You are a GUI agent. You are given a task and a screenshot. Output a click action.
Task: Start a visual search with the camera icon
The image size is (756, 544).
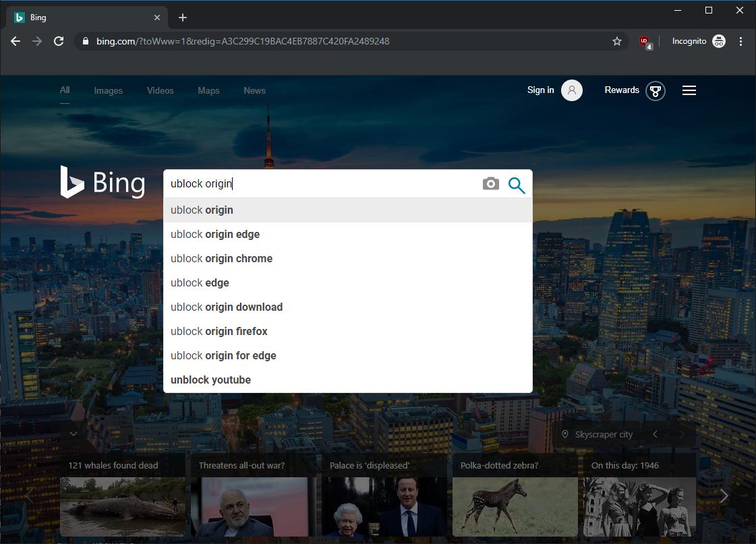coord(491,183)
